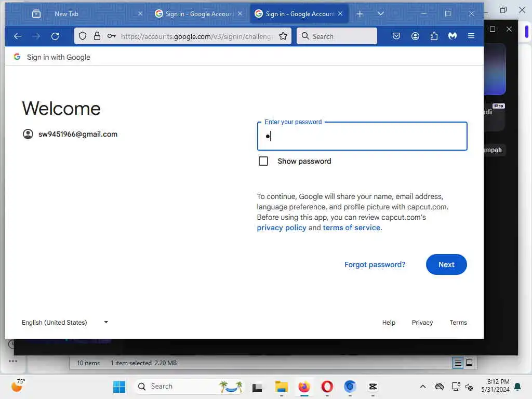
Task: View site security padlock info
Action: pyautogui.click(x=97, y=36)
